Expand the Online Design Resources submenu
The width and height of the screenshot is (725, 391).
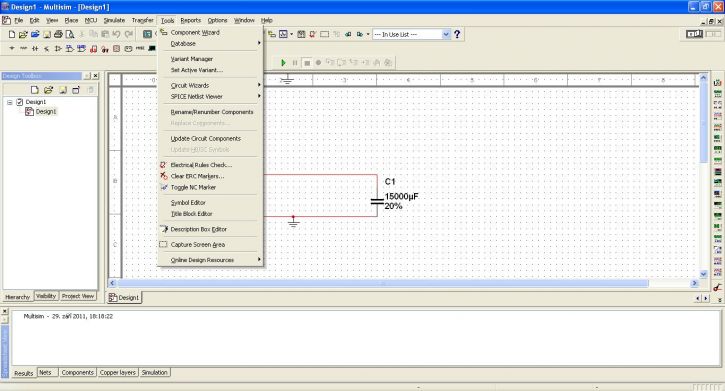tap(210, 260)
